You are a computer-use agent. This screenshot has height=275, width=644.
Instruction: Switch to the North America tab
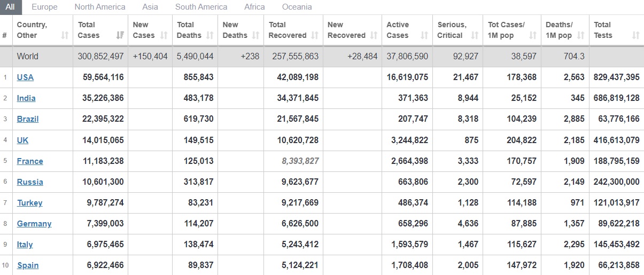(100, 7)
